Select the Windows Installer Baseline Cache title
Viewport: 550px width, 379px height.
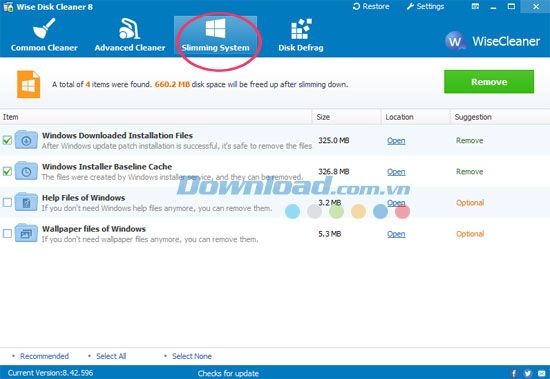point(107,167)
